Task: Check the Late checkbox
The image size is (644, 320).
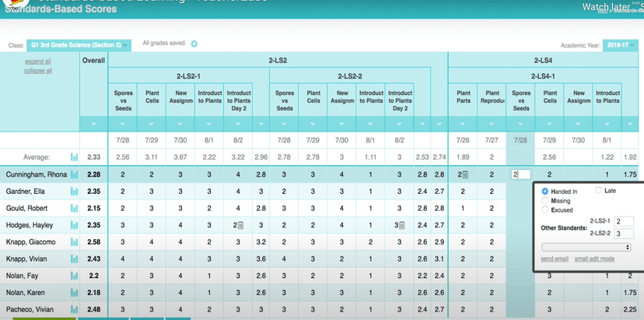Action: tap(598, 191)
